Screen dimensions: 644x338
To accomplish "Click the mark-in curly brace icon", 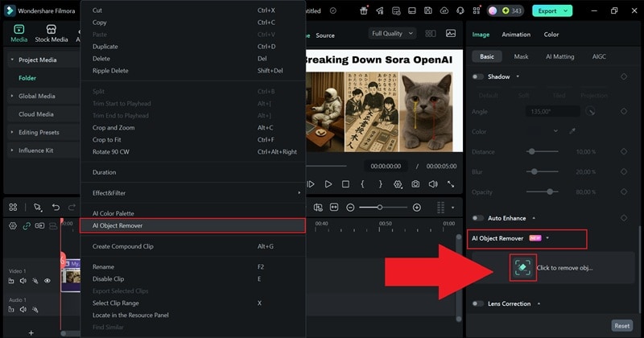I will click(362, 184).
